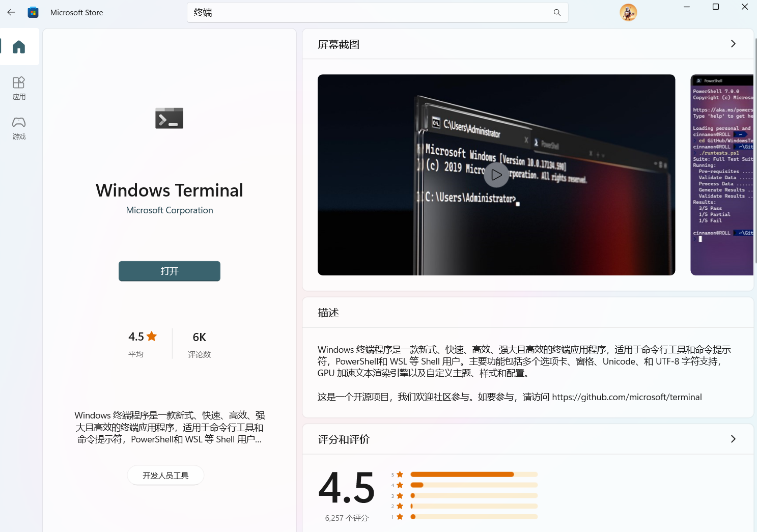Click the Windows Terminal app icon
This screenshot has width=757, height=532.
(x=169, y=118)
